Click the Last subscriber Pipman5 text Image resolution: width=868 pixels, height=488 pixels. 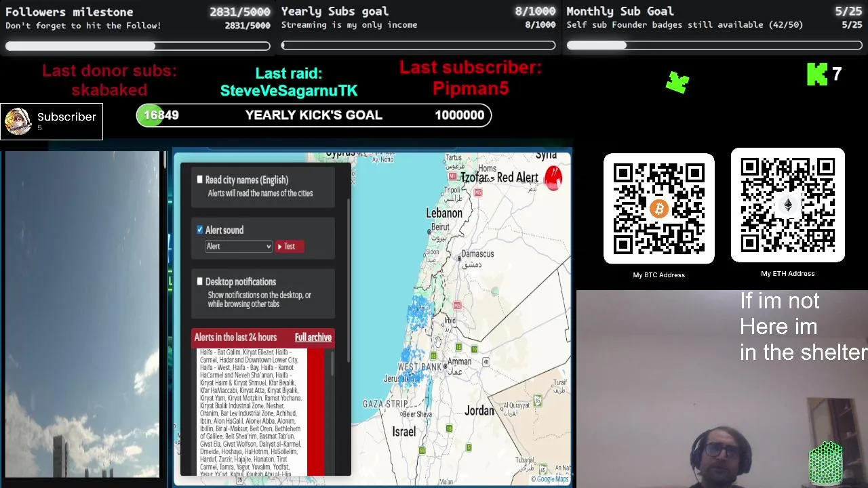[470, 78]
